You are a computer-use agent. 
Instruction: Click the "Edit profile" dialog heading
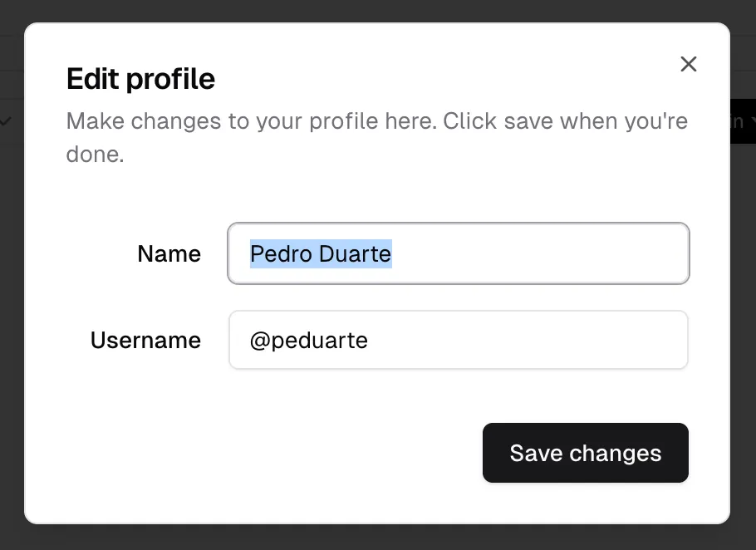click(140, 79)
